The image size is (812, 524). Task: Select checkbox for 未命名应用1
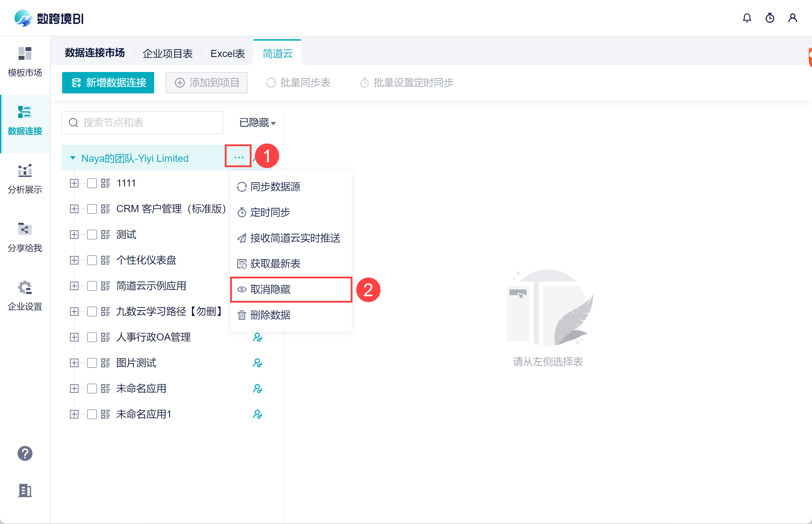pos(92,414)
